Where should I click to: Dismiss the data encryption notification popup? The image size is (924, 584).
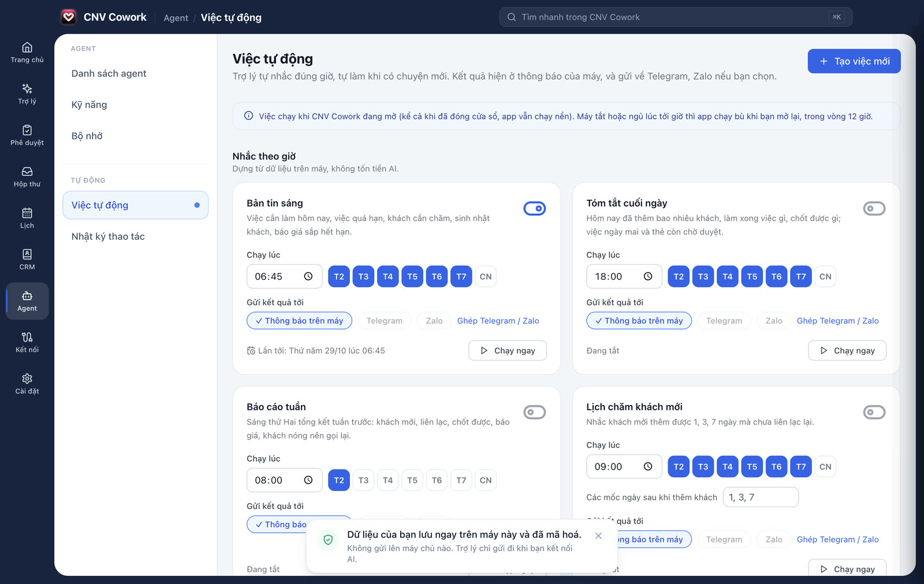click(598, 536)
